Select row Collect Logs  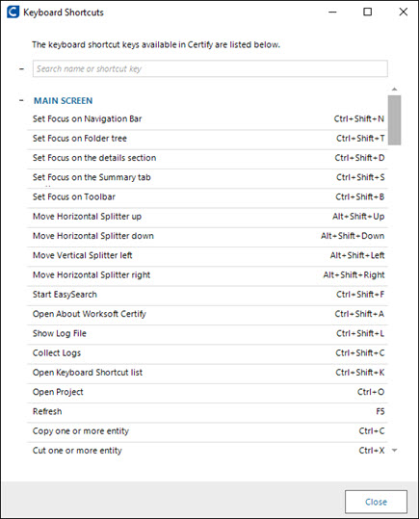pyautogui.click(x=207, y=353)
